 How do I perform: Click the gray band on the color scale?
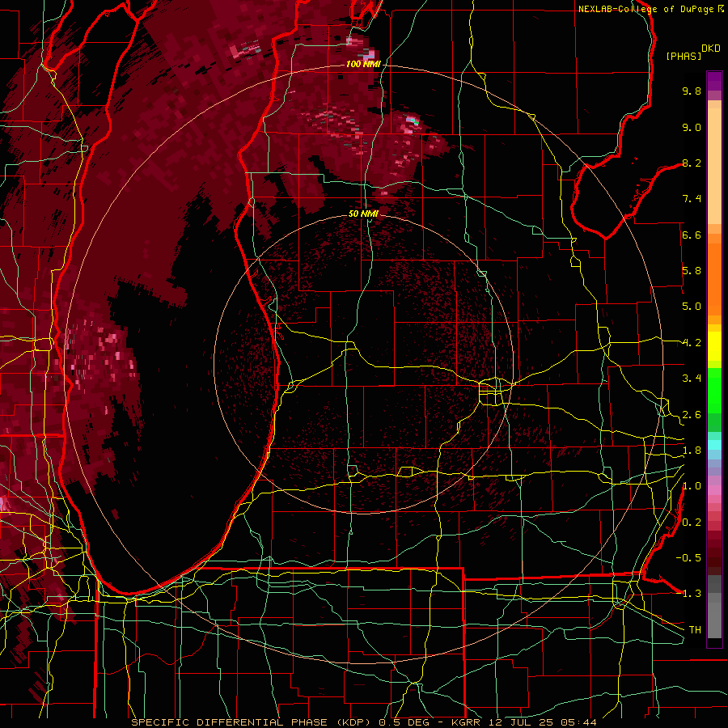714,607
